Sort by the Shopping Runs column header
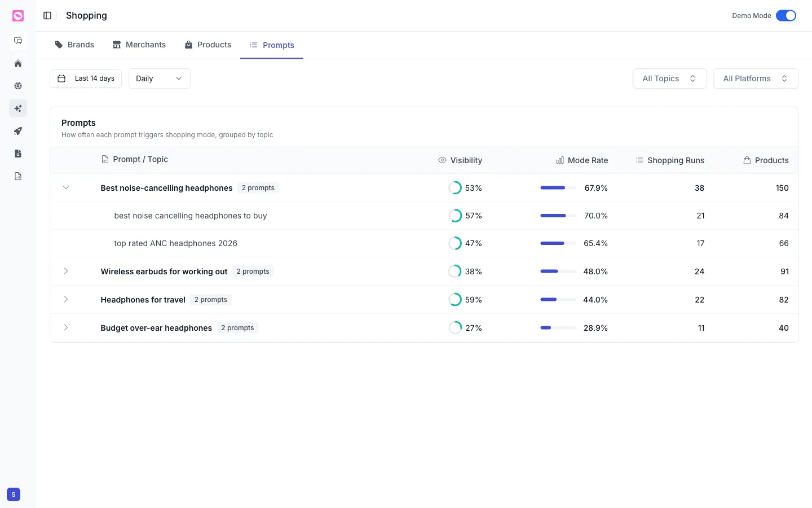Image resolution: width=812 pixels, height=508 pixels. [670, 160]
